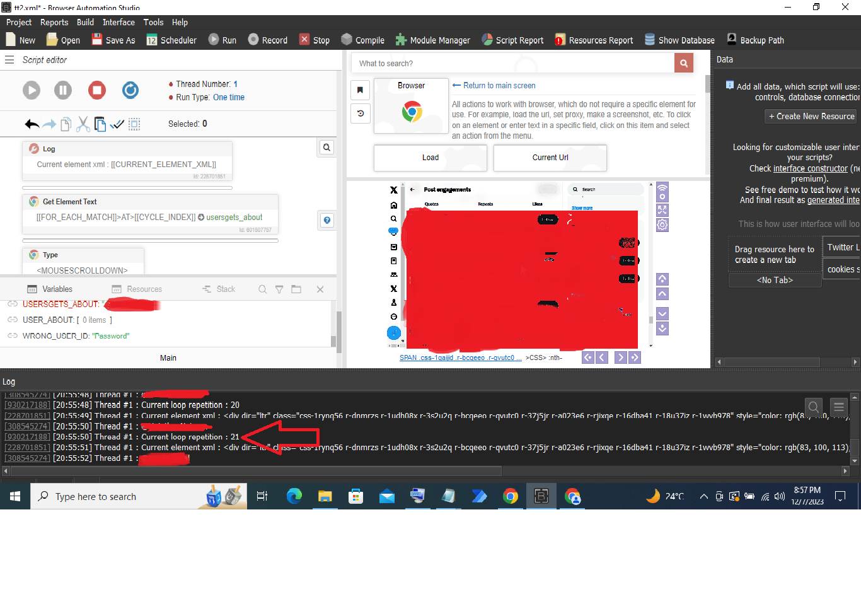Click the paste icon in script editor
Viewport: 861px width, 616px height.
[x=100, y=124]
